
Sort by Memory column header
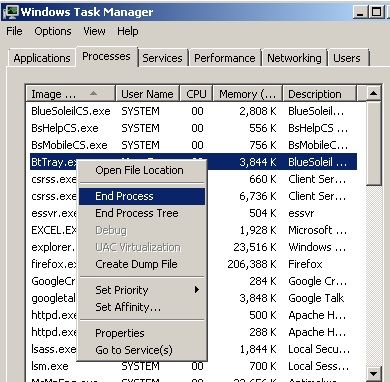248,94
